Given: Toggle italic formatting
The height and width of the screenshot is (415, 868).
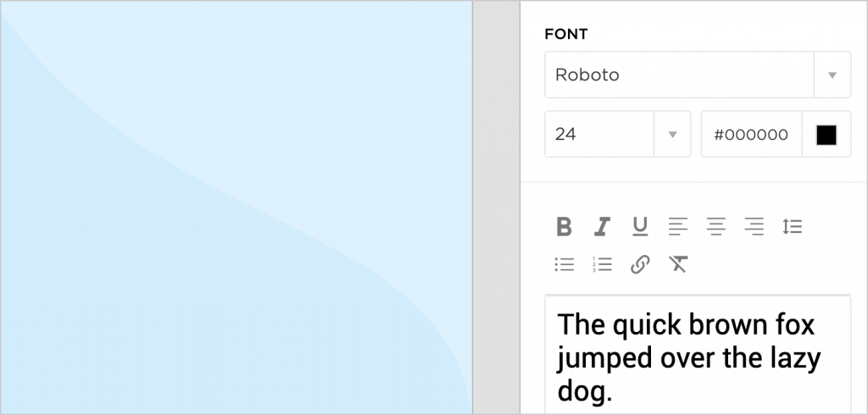Looking at the screenshot, I should pyautogui.click(x=602, y=226).
